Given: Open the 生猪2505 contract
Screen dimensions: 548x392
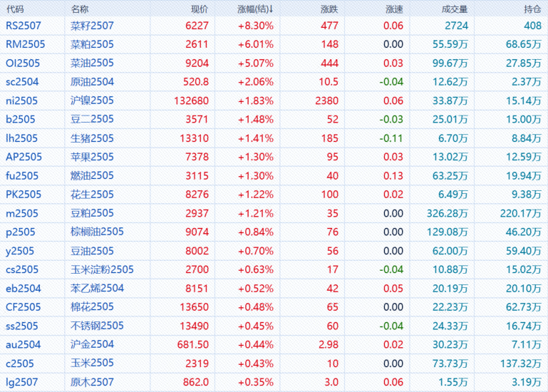Looking at the screenshot, I should point(93,138).
